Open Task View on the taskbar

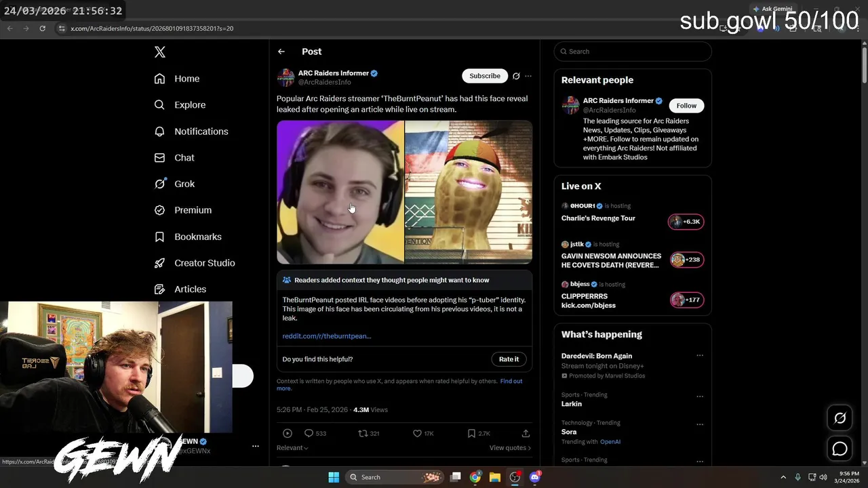[456, 477]
